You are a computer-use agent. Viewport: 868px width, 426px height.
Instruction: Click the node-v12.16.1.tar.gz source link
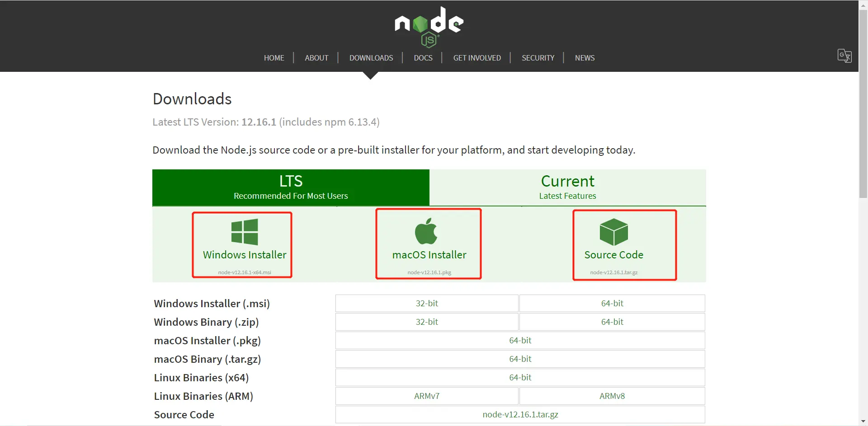coord(520,414)
